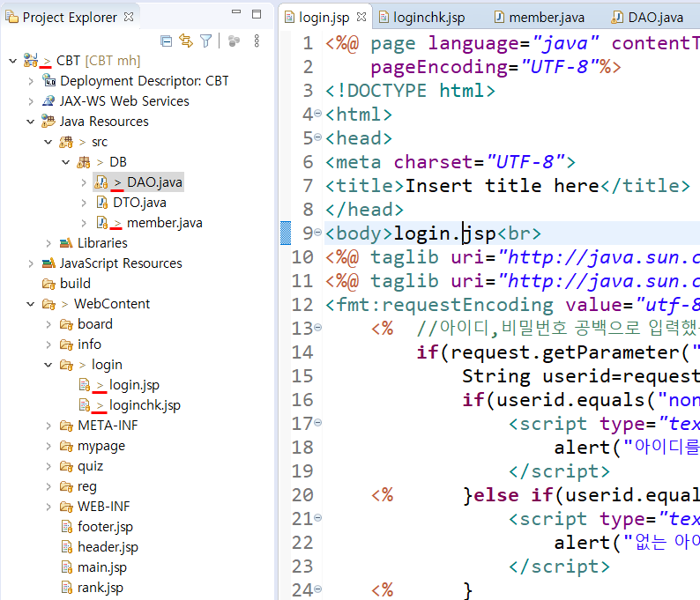Click the WebContent folder icon
This screenshot has width=700, height=600.
[x=48, y=304]
